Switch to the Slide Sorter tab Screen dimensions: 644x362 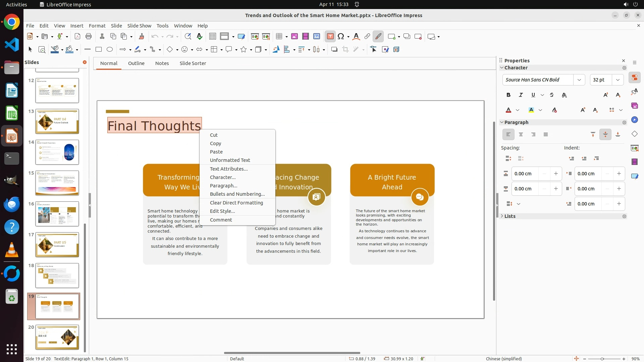(x=193, y=63)
